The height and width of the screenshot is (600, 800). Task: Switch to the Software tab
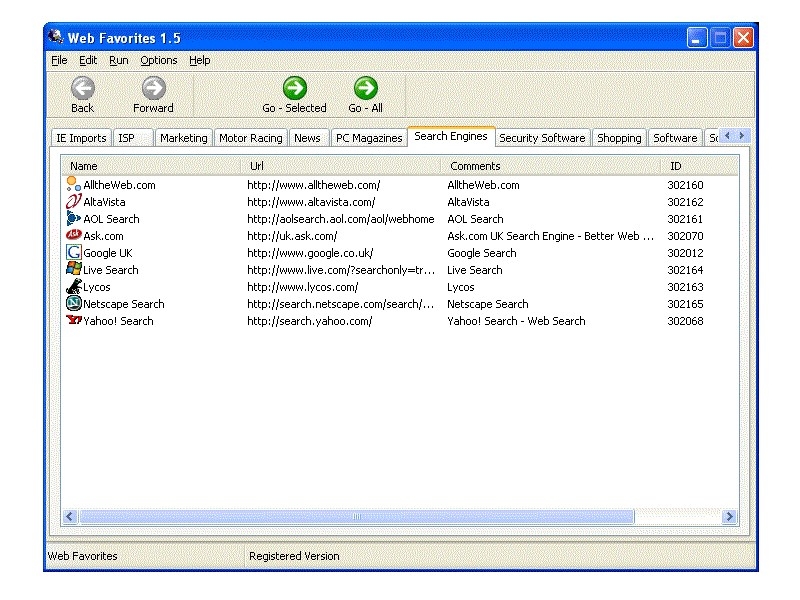pos(675,138)
